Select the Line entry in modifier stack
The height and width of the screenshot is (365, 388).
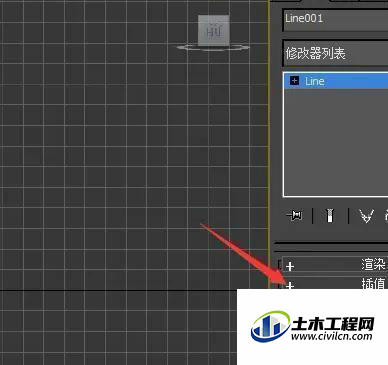pyautogui.click(x=336, y=81)
